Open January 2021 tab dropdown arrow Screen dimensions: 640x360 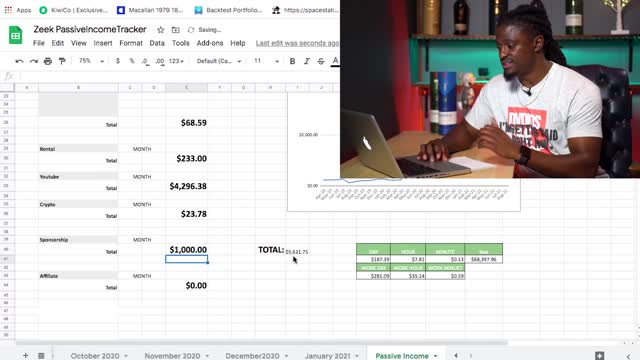pos(357,356)
